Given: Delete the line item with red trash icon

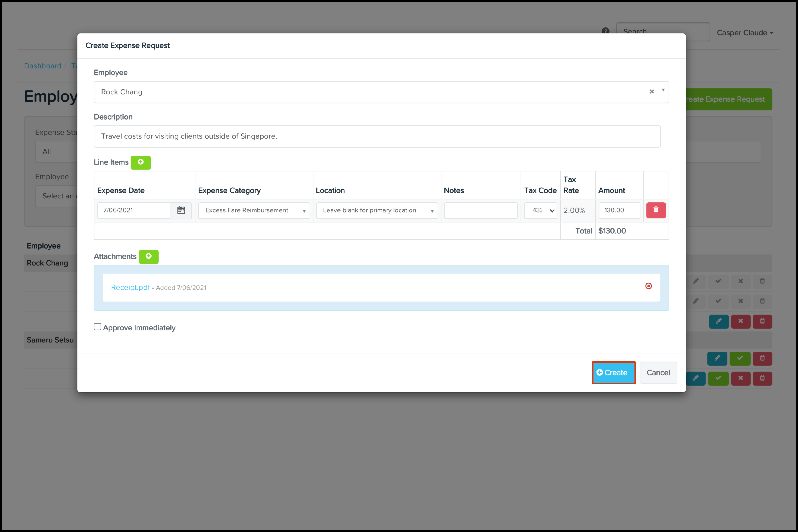Looking at the screenshot, I should click(656, 210).
